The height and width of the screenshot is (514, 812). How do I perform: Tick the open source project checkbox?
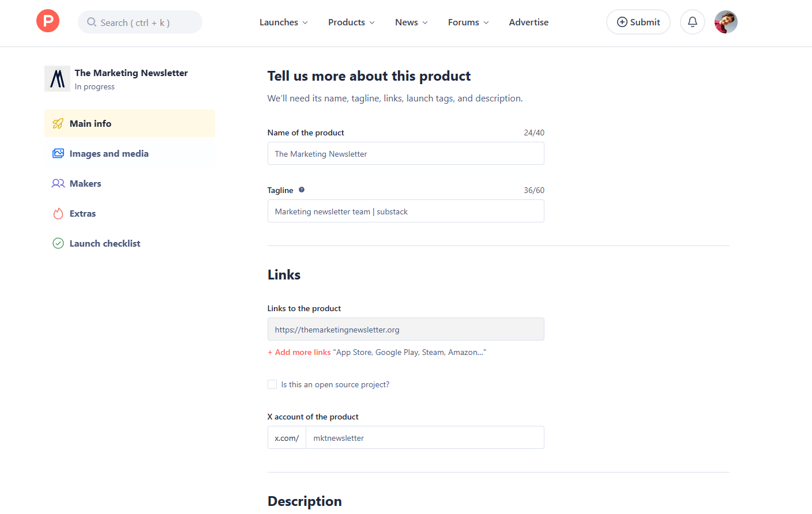272,384
